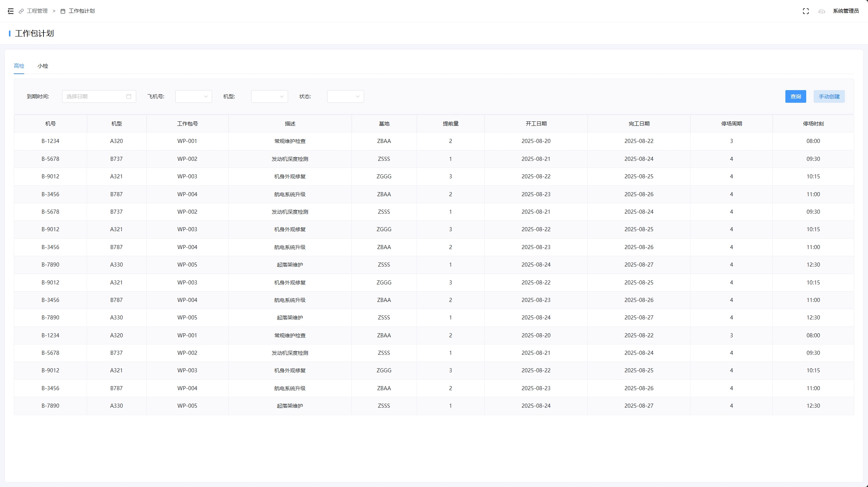Click the 开工日期 column header
This screenshot has height=487, width=868.
point(536,124)
